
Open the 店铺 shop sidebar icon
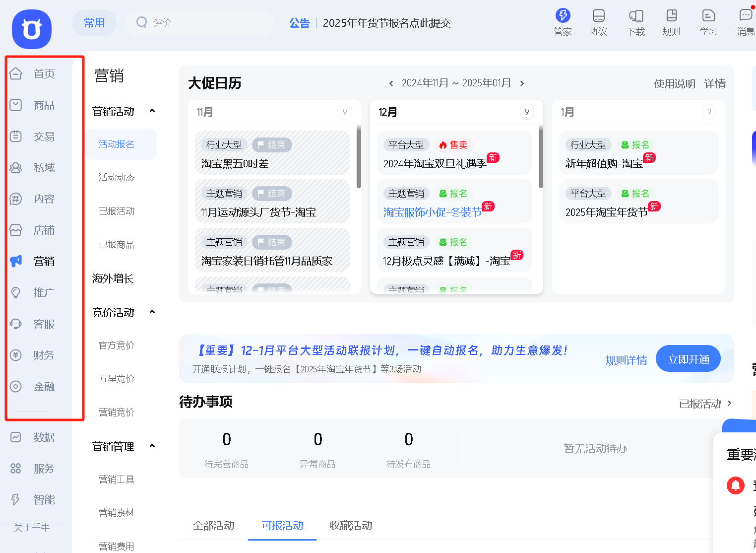(16, 230)
